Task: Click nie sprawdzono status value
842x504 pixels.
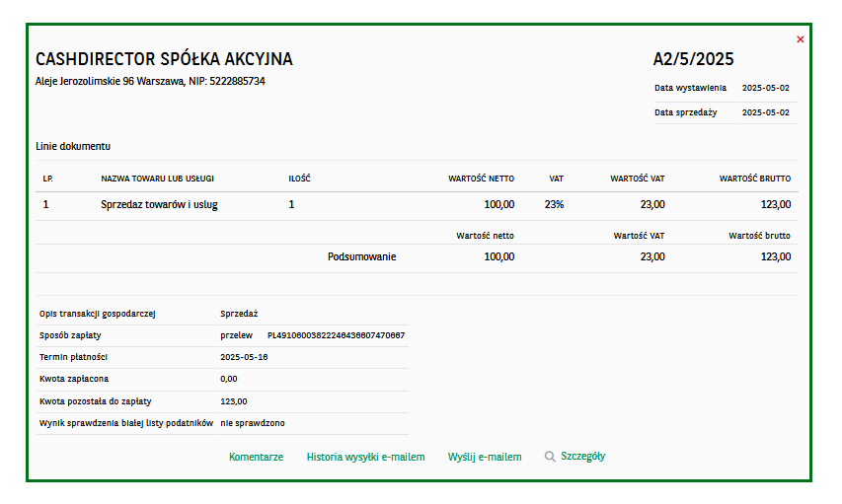Action: click(253, 423)
